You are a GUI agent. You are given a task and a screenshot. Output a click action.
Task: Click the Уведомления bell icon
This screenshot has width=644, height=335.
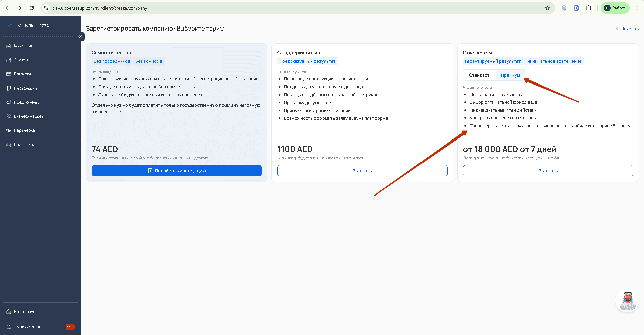9,327
